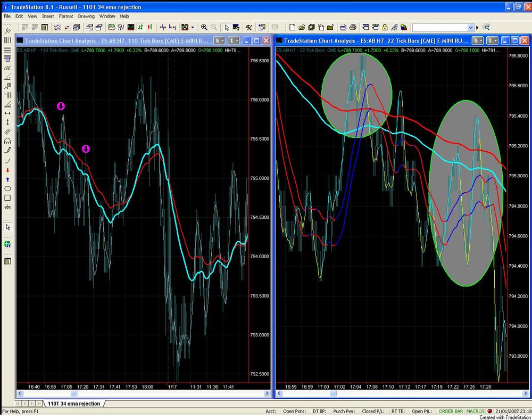
Task: Select the horizontal double-arrow measure tool
Action: [x=7, y=113]
